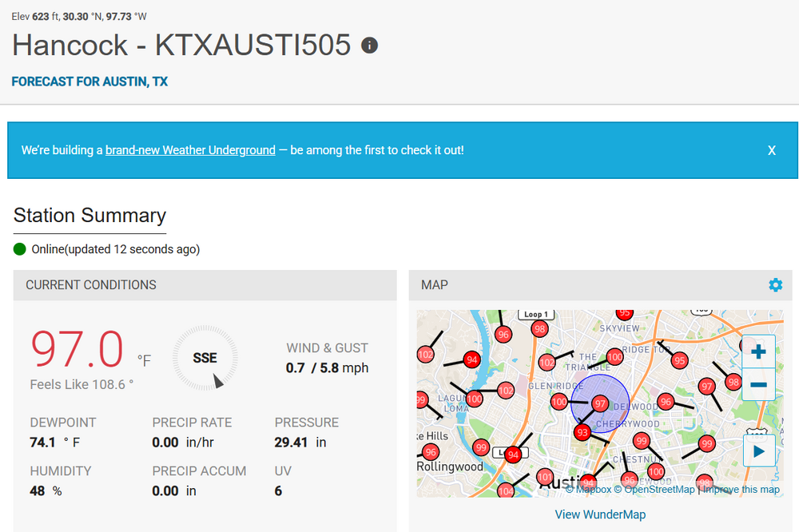
Task: Open the OpenStreetMap attribution link
Action: pos(654,490)
